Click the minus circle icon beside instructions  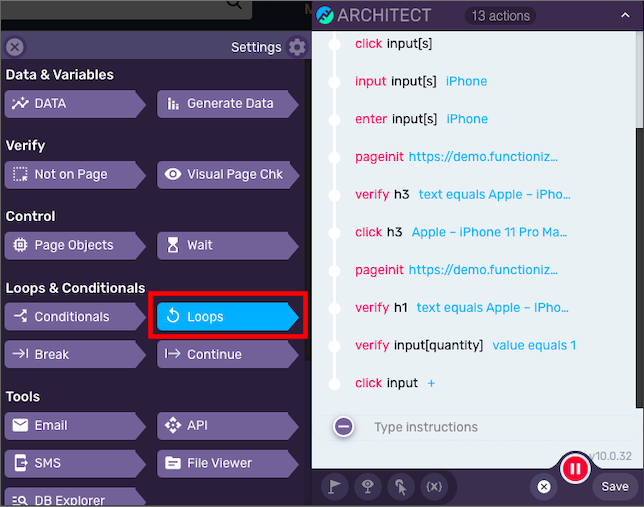(344, 427)
